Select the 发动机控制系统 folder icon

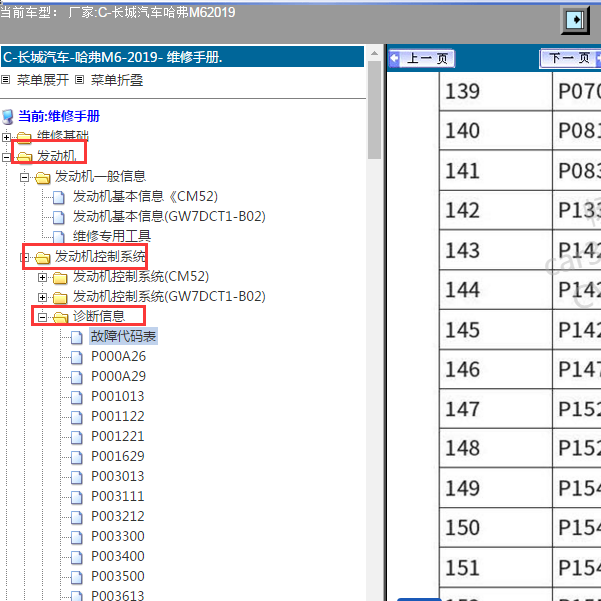click(43, 257)
